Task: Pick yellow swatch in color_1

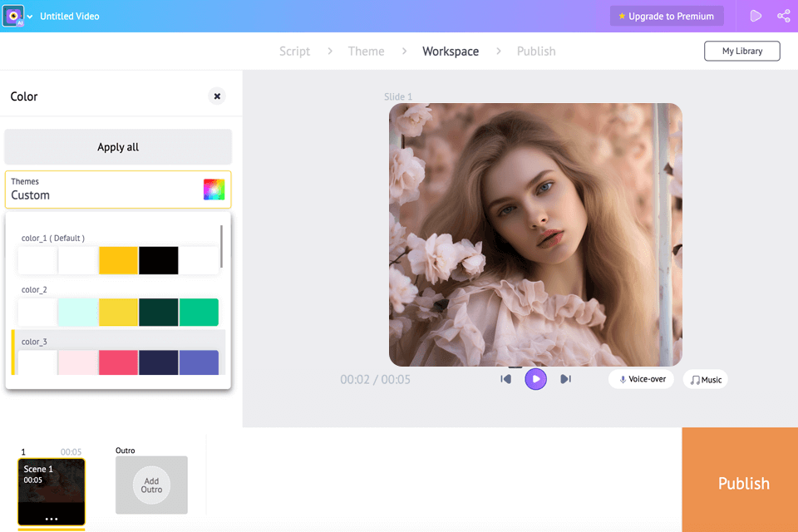Action: 118,260
